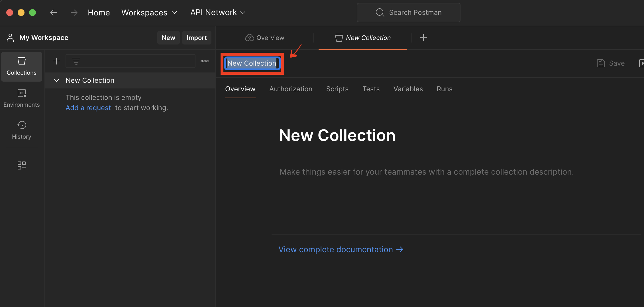This screenshot has height=307, width=644.
Task: Open the Collections sidebar panel
Action: (22, 66)
